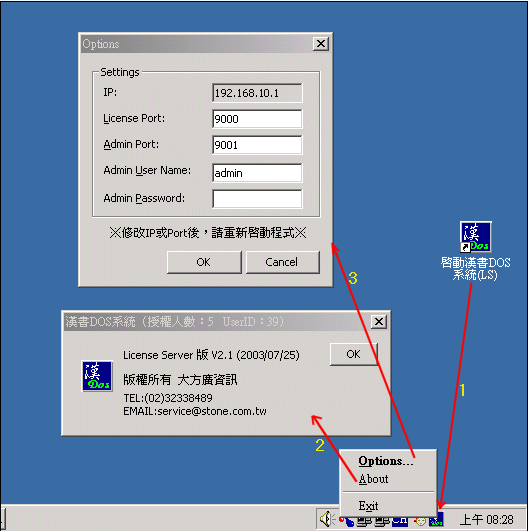528x531 pixels.
Task: Choose Exit from the tray context menu
Action: 368,506
